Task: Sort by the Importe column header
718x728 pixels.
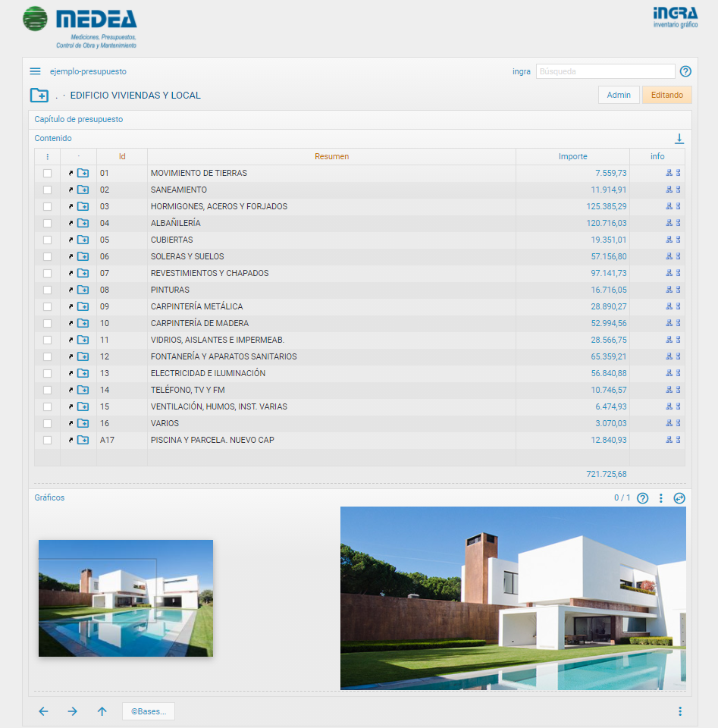Action: click(572, 156)
